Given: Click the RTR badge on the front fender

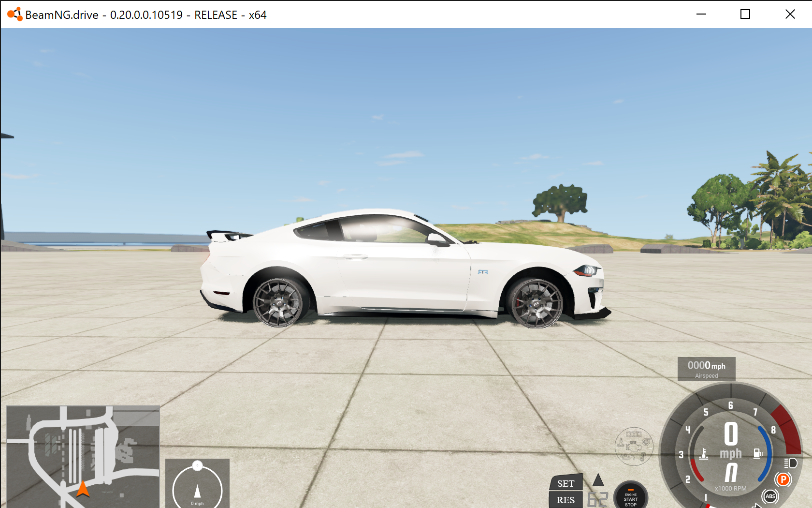Looking at the screenshot, I should 483,272.
